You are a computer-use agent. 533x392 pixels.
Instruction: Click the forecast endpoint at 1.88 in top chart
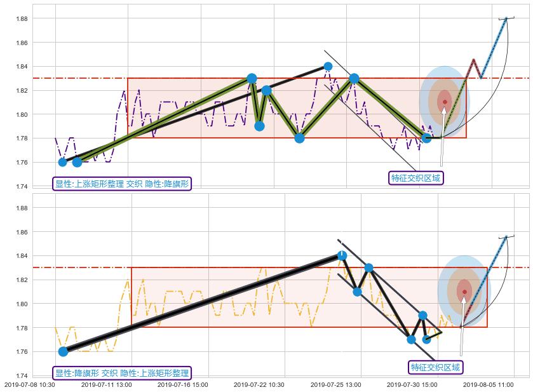click(x=506, y=18)
